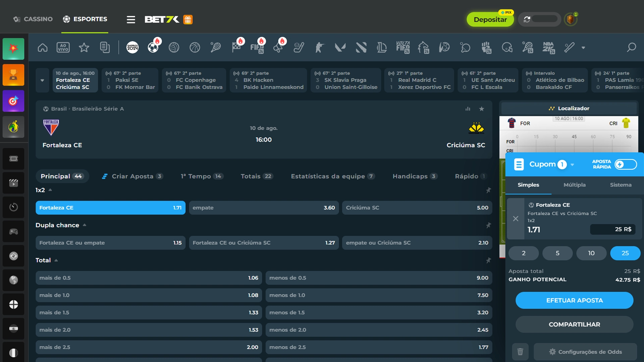This screenshot has width=644, height=362.
Task: Open the Ao Vivo live icon
Action: click(x=63, y=48)
